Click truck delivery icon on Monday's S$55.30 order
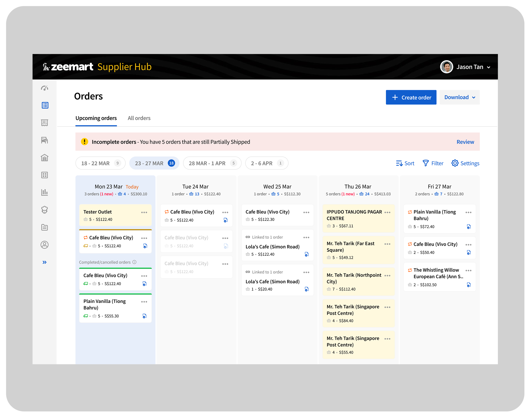 86,316
